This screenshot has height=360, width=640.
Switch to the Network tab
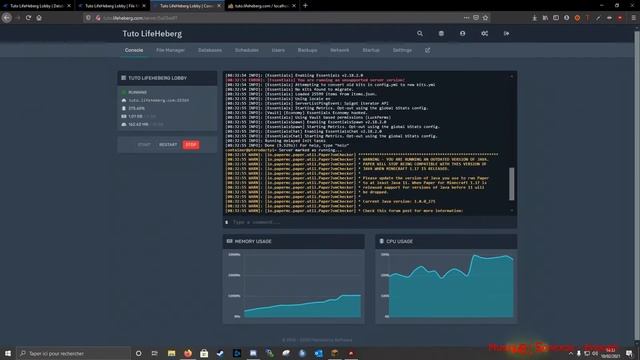(x=340, y=50)
